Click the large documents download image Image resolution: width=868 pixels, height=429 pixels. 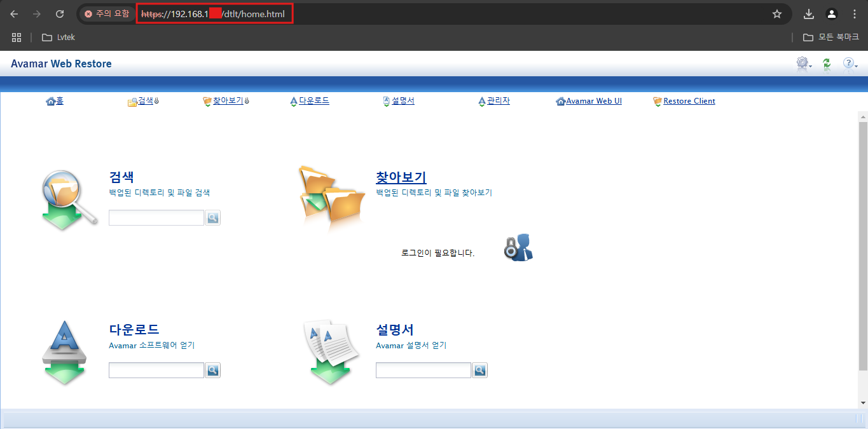(x=331, y=352)
